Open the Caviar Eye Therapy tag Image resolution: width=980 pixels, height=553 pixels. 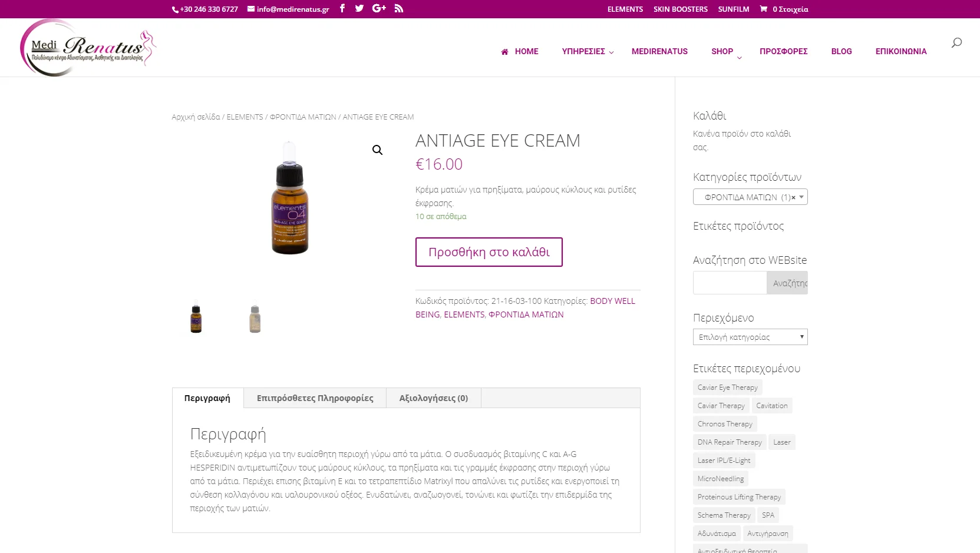728,388
